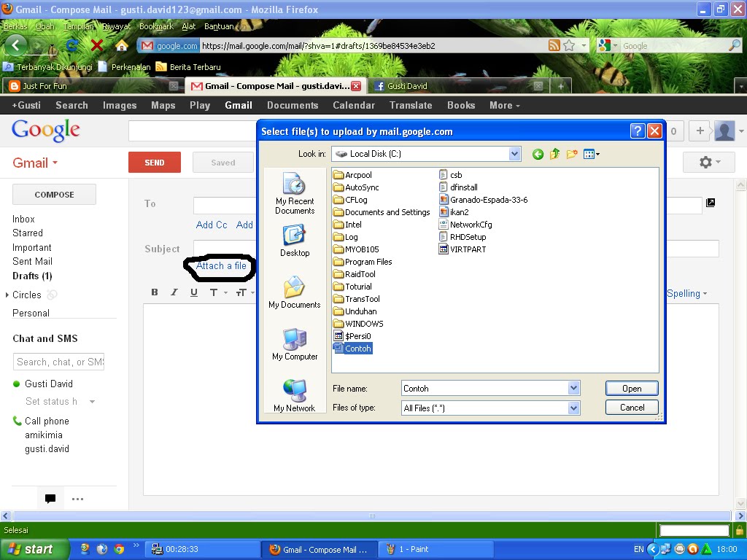The height and width of the screenshot is (560, 747).
Task: Click the horizontal scrollbar at page bottom
Action: 371,516
